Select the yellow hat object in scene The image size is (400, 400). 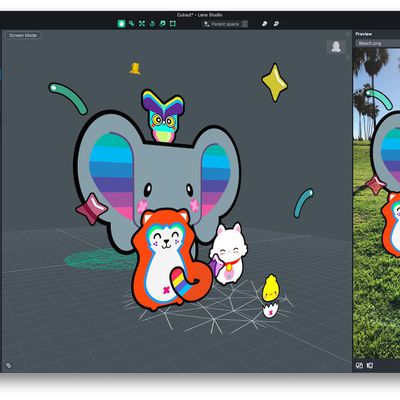135,68
